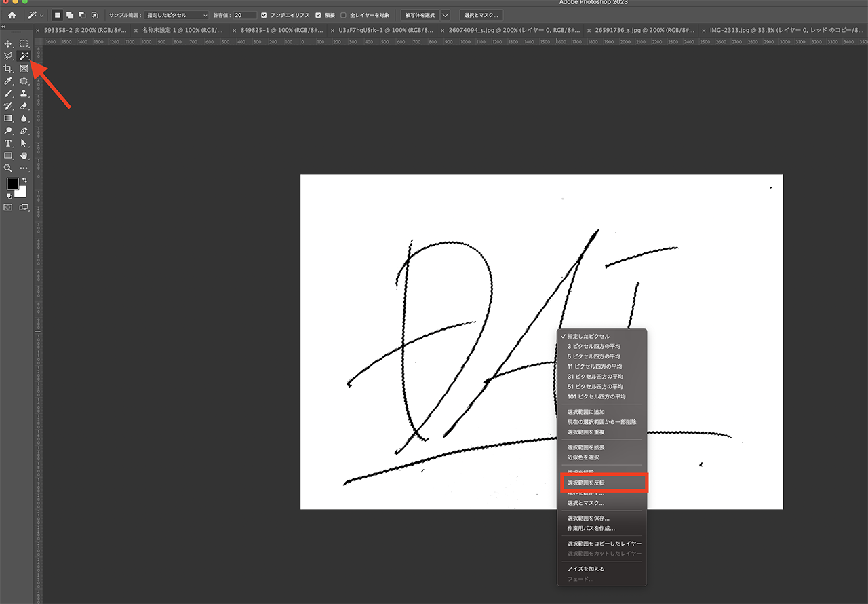Collapse the toolbar double-arrow expander
The image size is (868, 604).
click(x=5, y=26)
